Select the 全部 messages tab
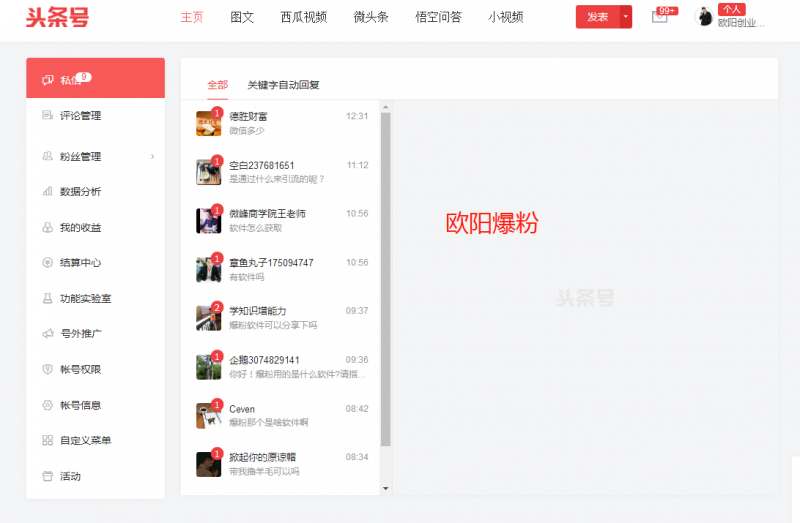This screenshot has width=800, height=523. (217, 85)
